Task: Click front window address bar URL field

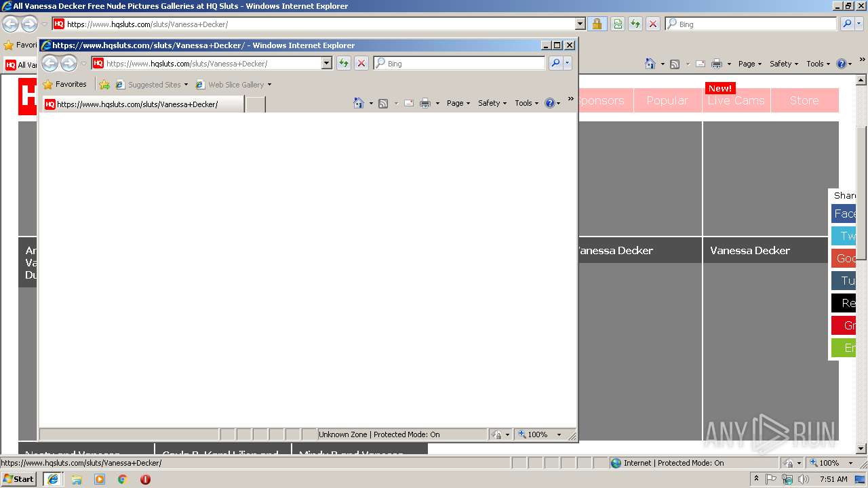Action: click(212, 63)
